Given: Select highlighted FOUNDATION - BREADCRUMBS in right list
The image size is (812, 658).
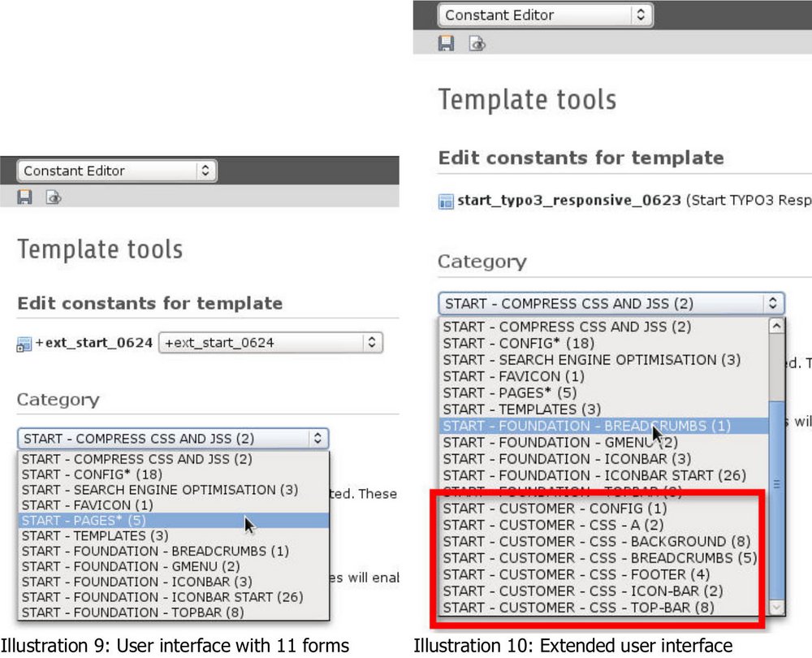Looking at the screenshot, I should pos(604,426).
